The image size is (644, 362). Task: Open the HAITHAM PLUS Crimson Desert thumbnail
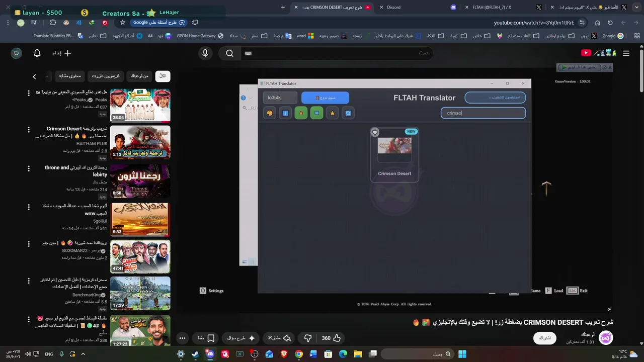point(140,142)
